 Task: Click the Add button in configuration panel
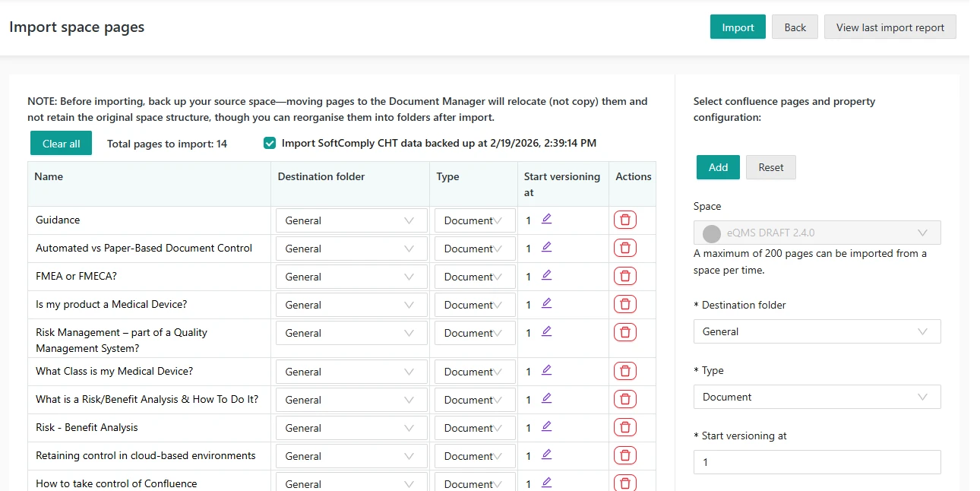pyautogui.click(x=717, y=167)
